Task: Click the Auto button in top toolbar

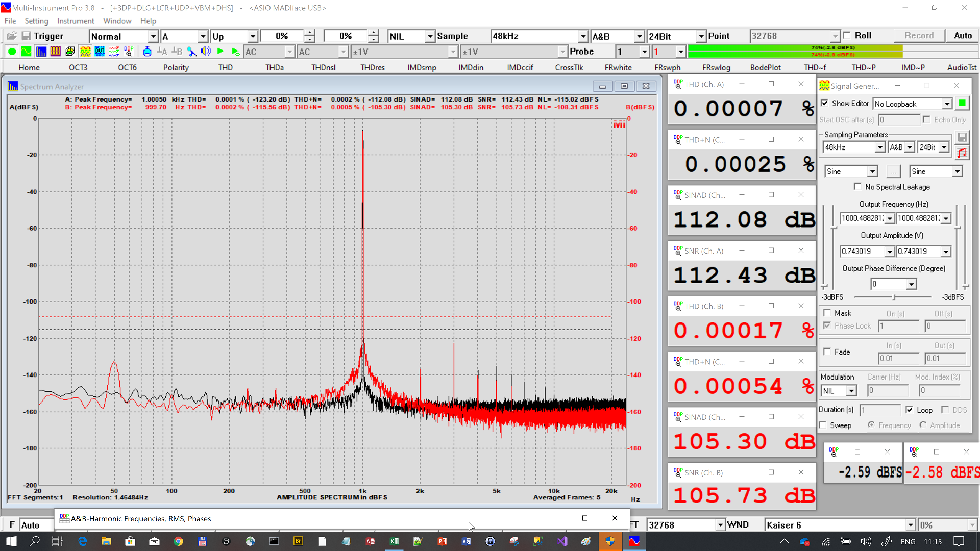Action: point(963,36)
